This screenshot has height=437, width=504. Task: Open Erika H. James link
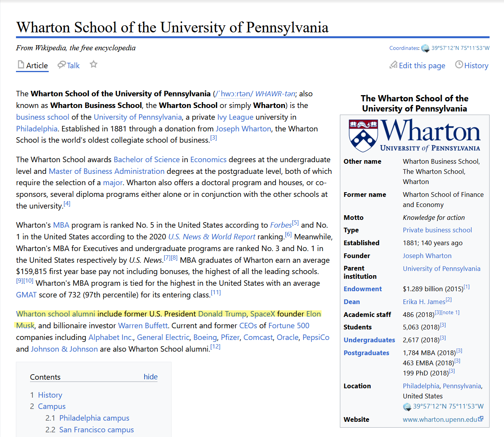[424, 302]
